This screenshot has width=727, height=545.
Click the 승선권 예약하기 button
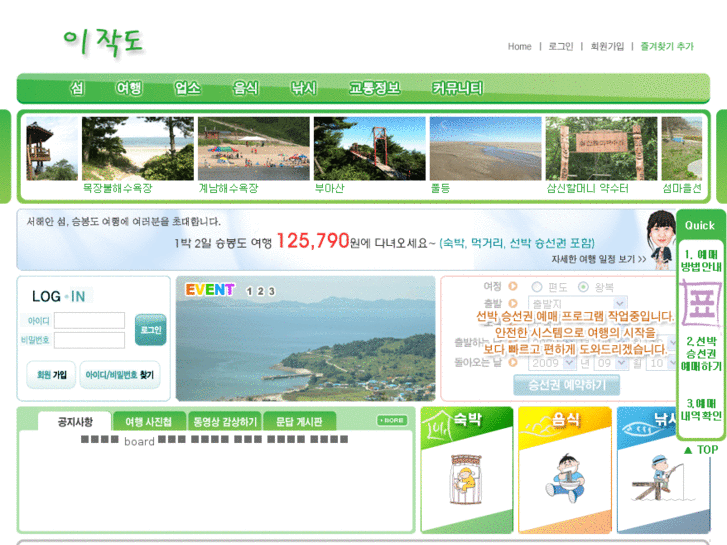(x=567, y=385)
